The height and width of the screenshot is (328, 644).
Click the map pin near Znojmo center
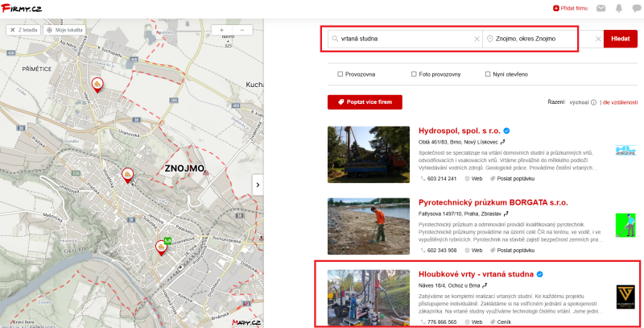(128, 176)
